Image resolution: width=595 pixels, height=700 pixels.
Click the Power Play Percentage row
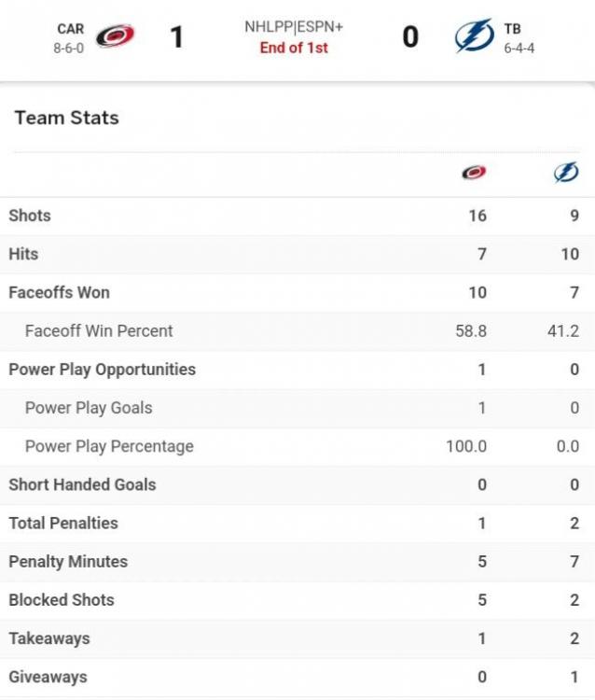coord(109,446)
